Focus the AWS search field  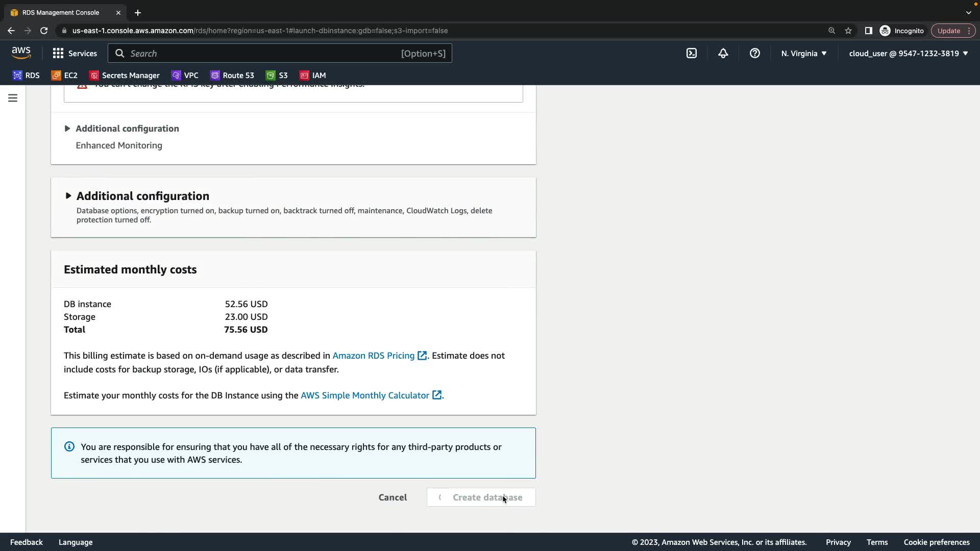(280, 54)
